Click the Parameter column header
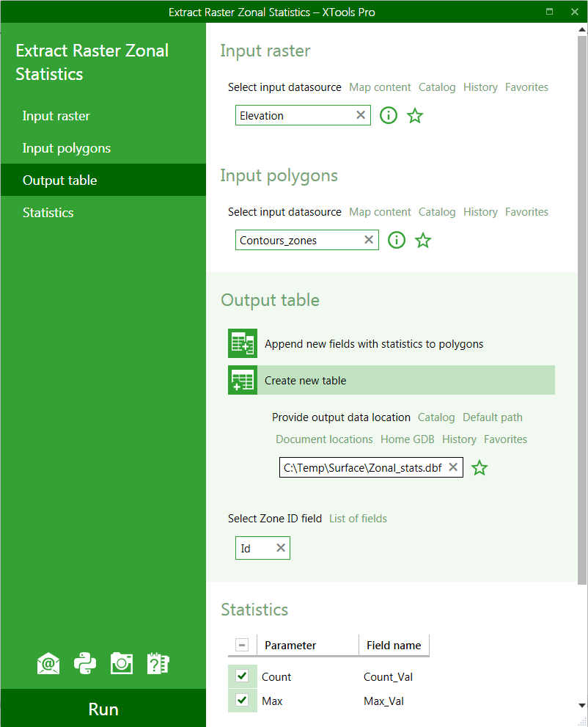Screen dimensions: 588x727 [308, 645]
